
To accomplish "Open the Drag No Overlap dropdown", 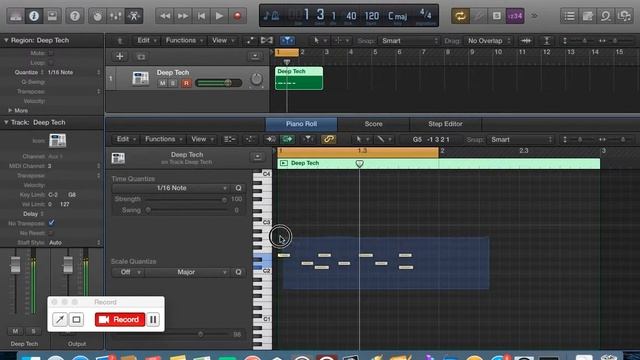I will [489, 40].
